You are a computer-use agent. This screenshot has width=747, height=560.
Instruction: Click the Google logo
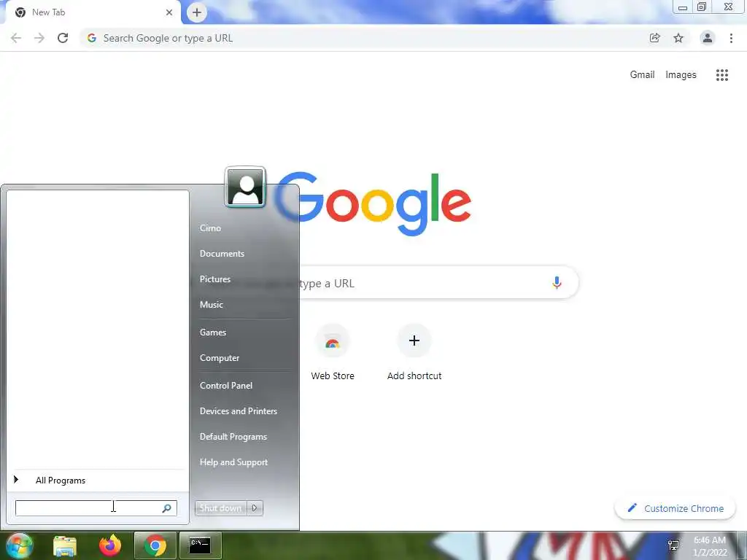pos(374,204)
